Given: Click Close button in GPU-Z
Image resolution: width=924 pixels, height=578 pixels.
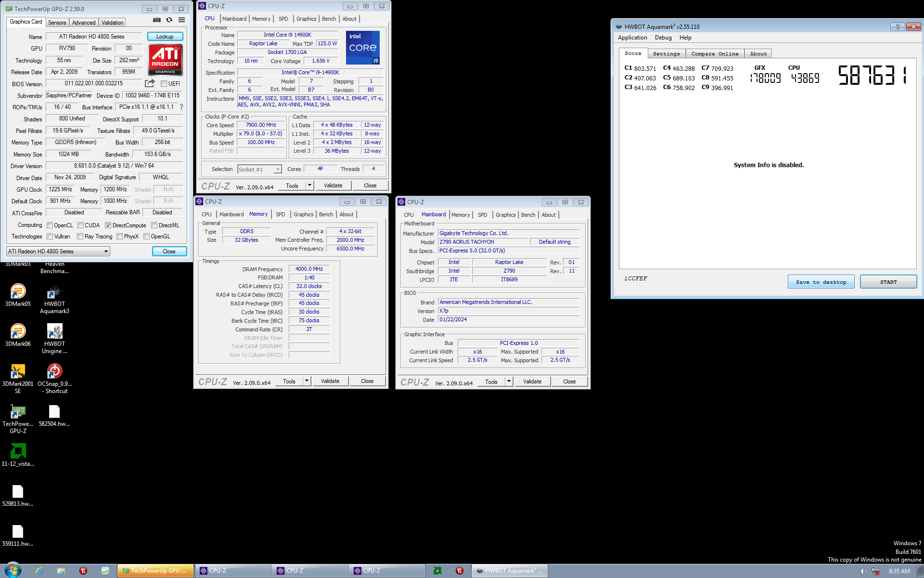Looking at the screenshot, I should [x=169, y=251].
